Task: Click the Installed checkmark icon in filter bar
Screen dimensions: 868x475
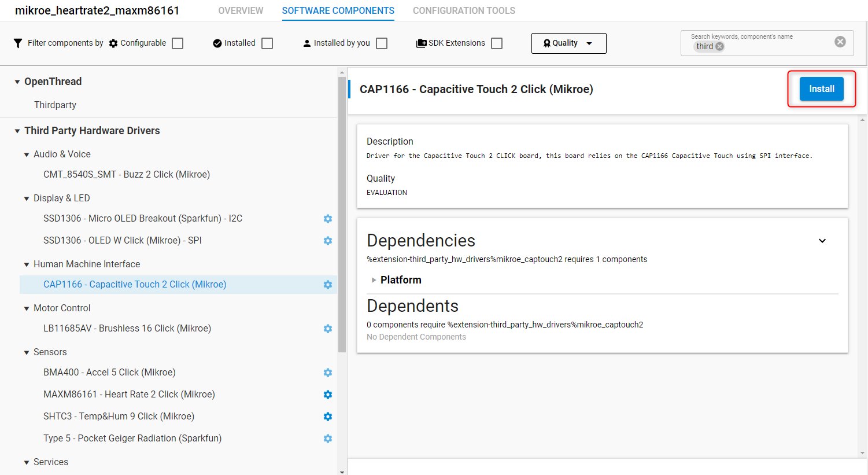Action: pyautogui.click(x=217, y=43)
